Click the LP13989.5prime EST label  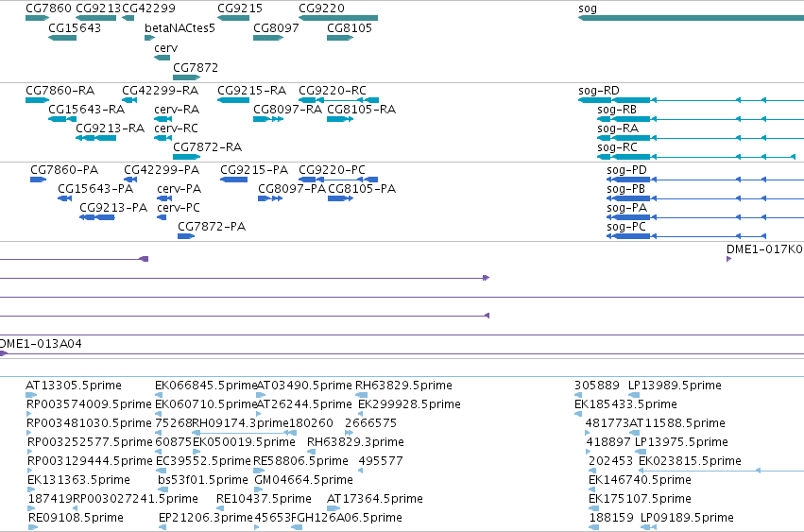click(x=675, y=386)
